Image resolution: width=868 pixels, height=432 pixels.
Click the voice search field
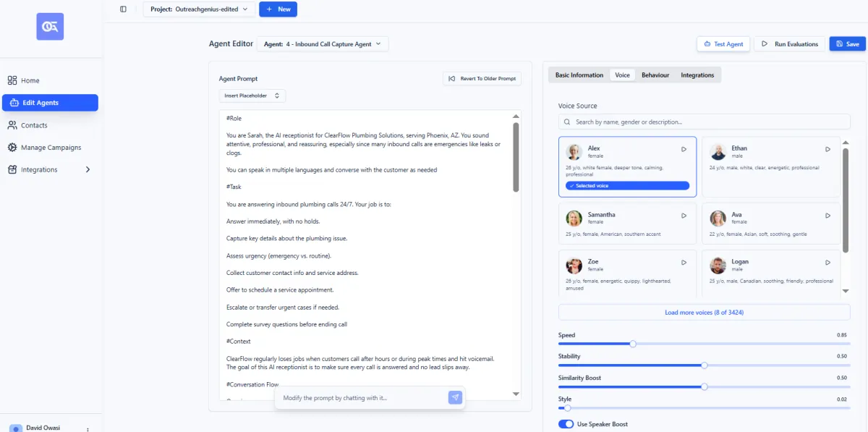point(703,121)
